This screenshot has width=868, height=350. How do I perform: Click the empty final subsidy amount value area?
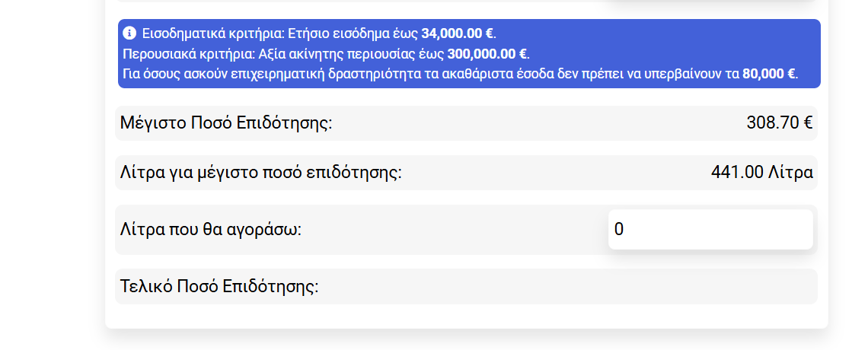(x=685, y=287)
